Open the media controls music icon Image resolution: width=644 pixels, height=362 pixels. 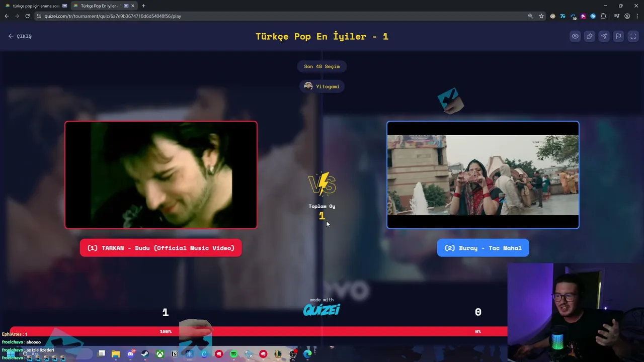point(617,16)
